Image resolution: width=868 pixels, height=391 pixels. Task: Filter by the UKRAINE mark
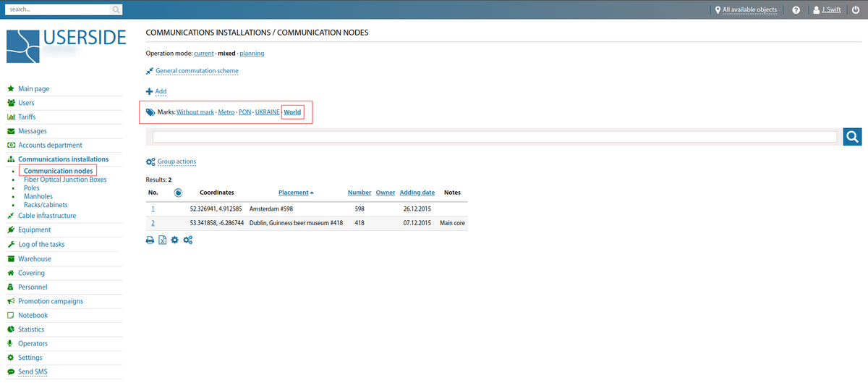(267, 112)
